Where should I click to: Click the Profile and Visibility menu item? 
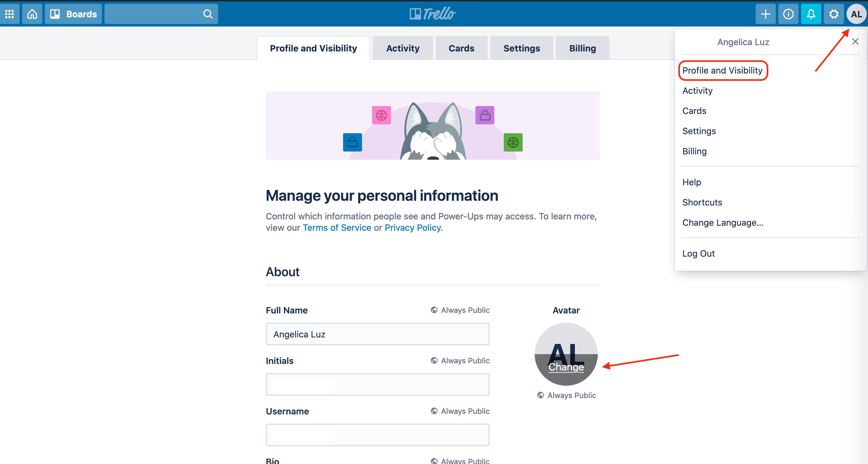click(x=722, y=70)
